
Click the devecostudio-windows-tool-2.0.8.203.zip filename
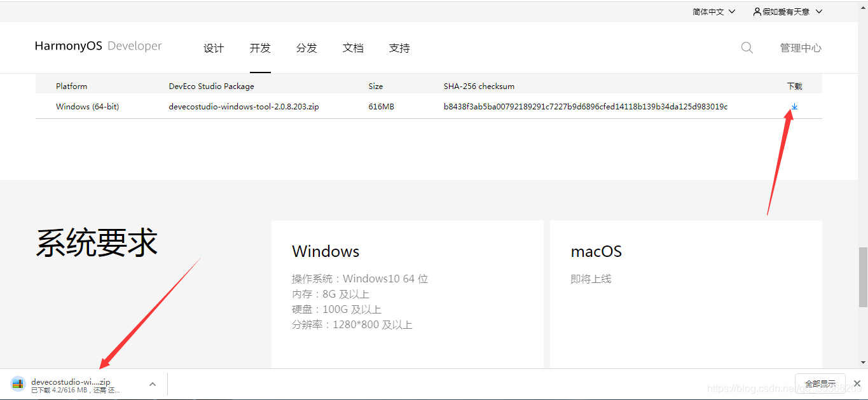244,106
